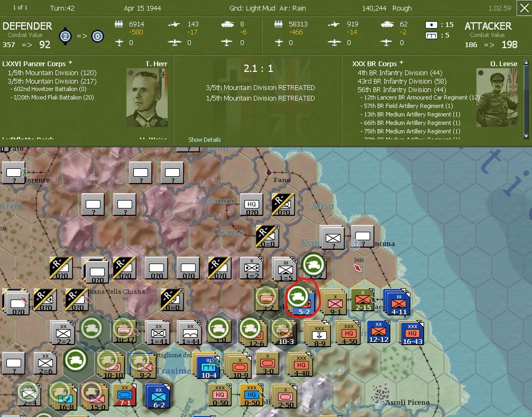Viewport: 532px width, 417px height.
Task: Select '13th BR Medium Artillery Regiment (1)' row
Action: point(410,114)
